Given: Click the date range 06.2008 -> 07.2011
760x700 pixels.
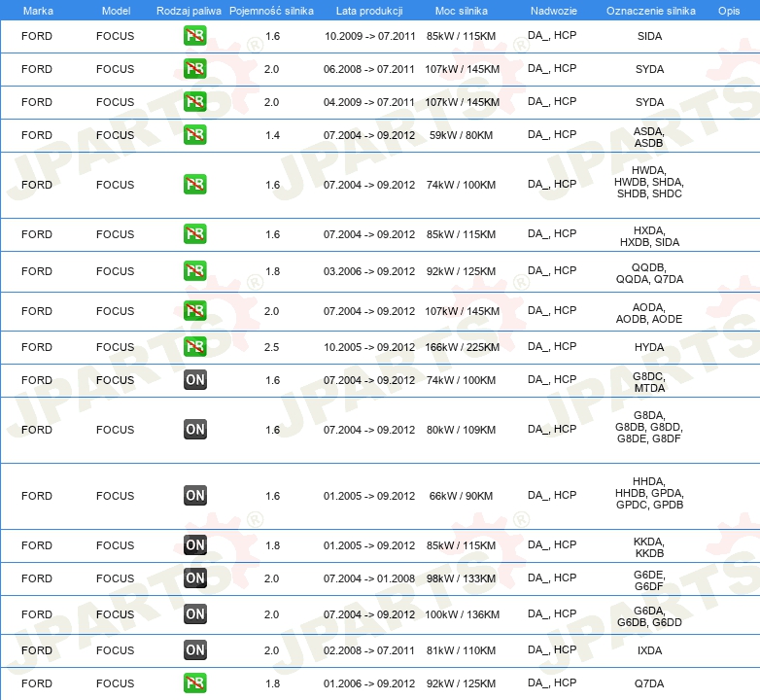Looking at the screenshot, I should [369, 69].
